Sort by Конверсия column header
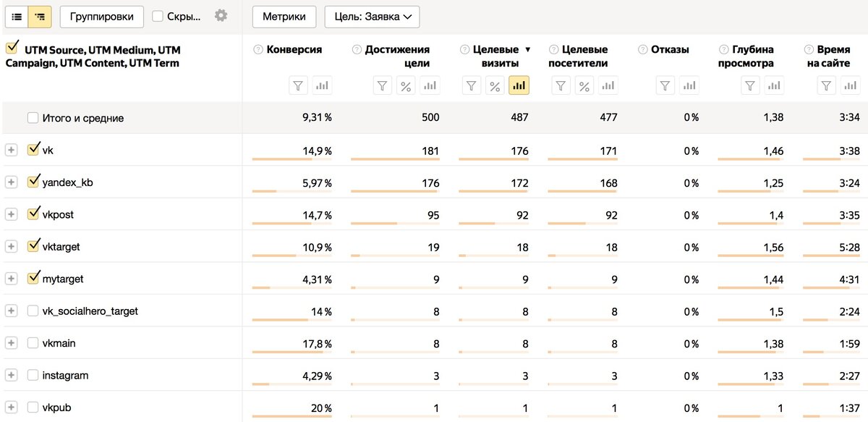This screenshot has width=868, height=422. tap(294, 50)
